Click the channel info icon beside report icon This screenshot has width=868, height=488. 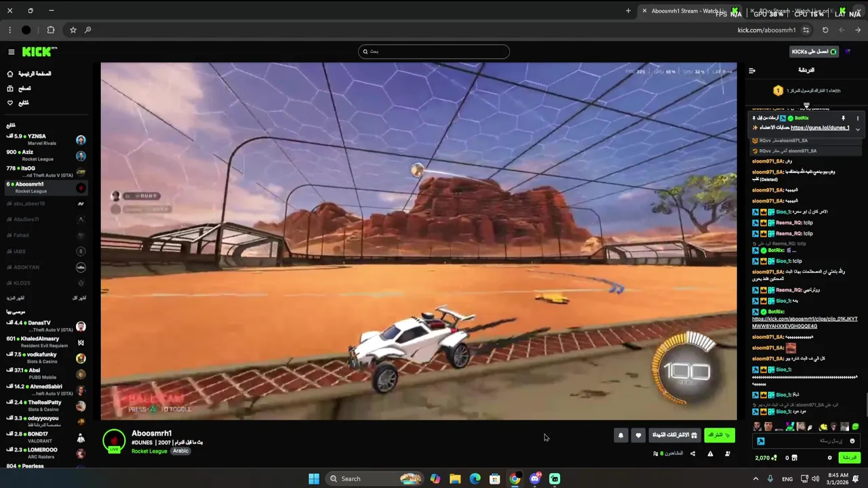(x=728, y=453)
